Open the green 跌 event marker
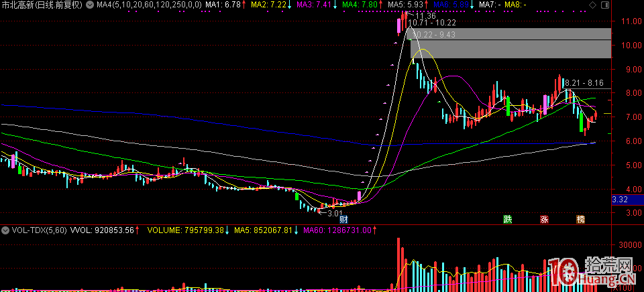 (x=508, y=220)
